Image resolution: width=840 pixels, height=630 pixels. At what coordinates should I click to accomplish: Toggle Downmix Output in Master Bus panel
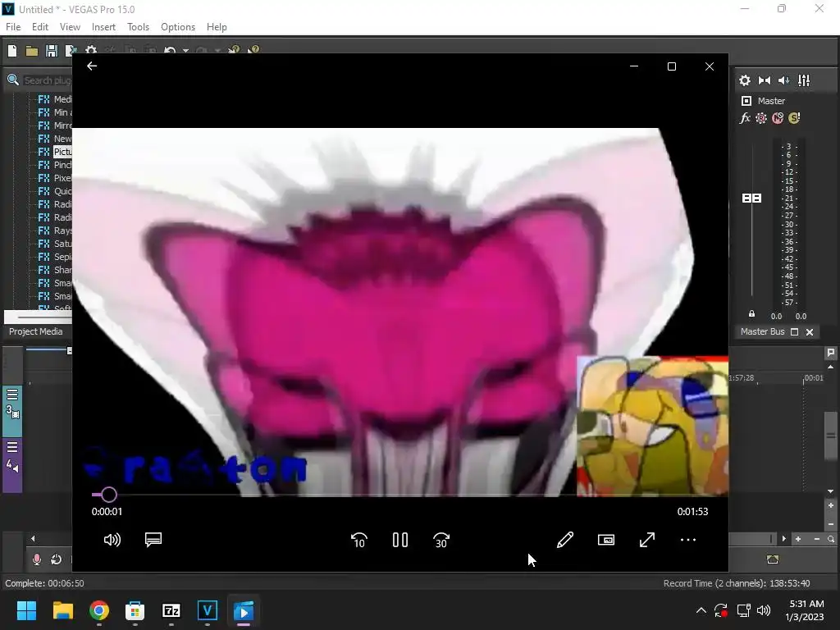pyautogui.click(x=765, y=80)
